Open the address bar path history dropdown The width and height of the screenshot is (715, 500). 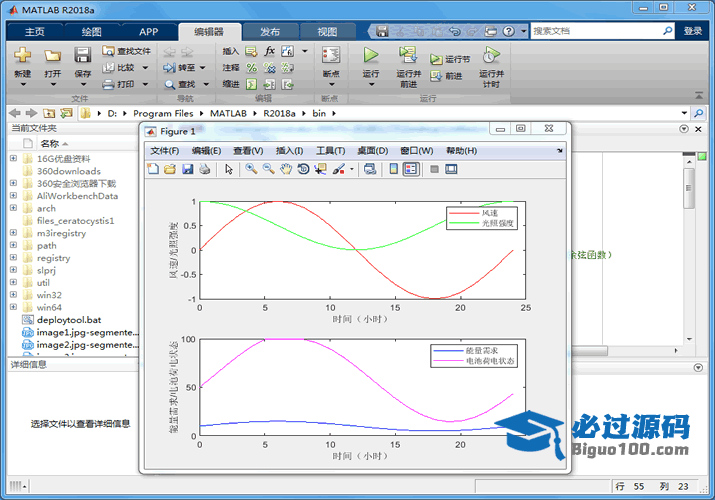pyautogui.click(x=684, y=113)
